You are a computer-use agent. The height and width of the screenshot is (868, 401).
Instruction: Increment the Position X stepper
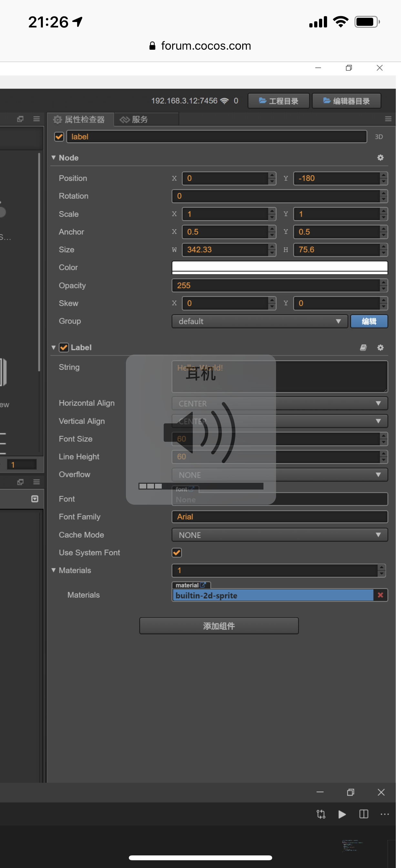pyautogui.click(x=272, y=175)
